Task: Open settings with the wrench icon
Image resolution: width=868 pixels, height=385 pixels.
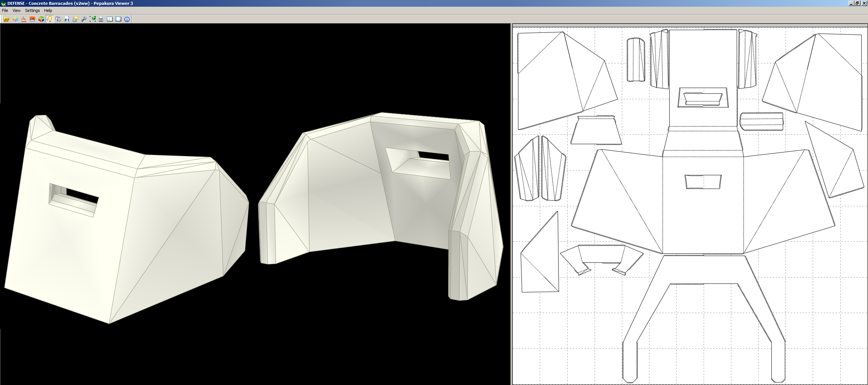Action: (84, 19)
